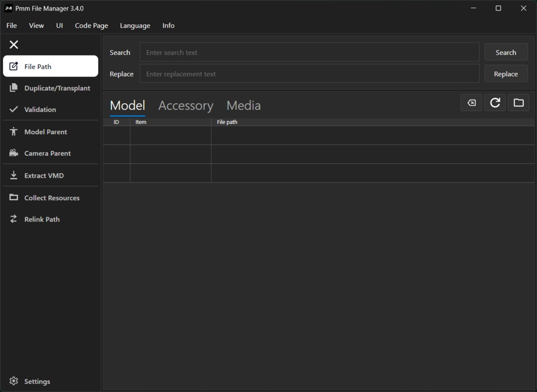This screenshot has width=537, height=392.
Task: Select Model Parent in the sidebar
Action: tap(50, 132)
